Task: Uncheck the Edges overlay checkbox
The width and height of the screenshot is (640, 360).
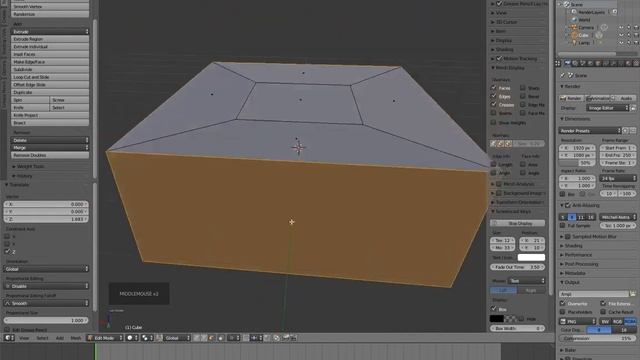Action: click(x=493, y=96)
